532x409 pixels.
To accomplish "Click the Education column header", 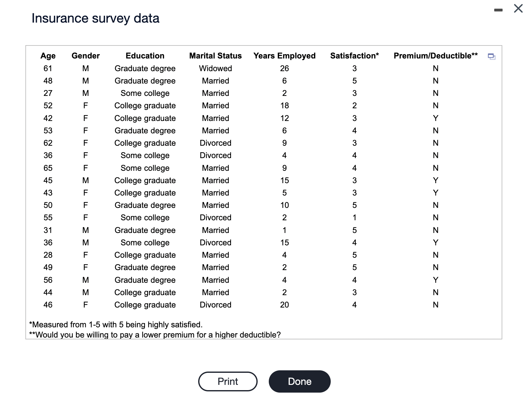I will click(145, 56).
